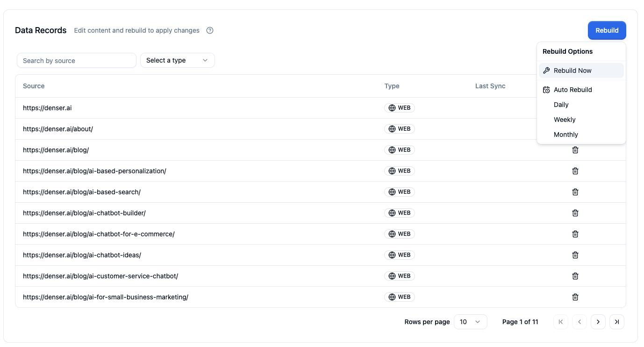Click the ai-for-small-business-marketing source URL
Screen dimensions: 644x347
click(x=106, y=297)
